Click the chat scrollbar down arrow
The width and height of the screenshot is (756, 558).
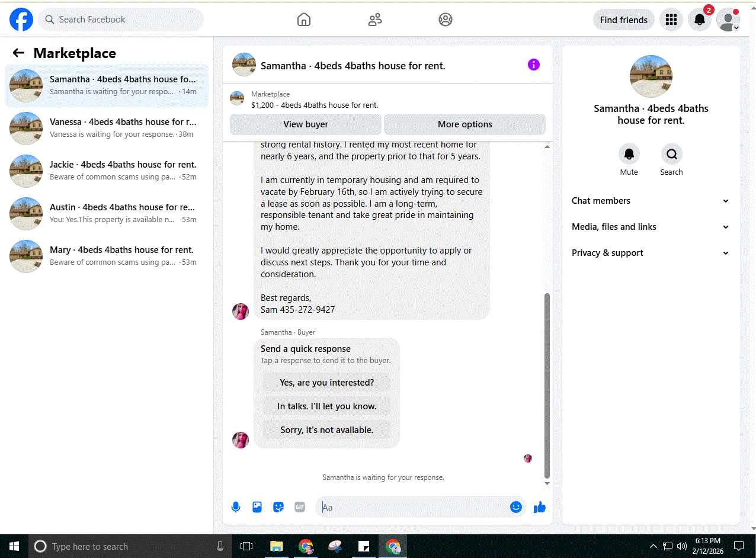[x=547, y=483]
